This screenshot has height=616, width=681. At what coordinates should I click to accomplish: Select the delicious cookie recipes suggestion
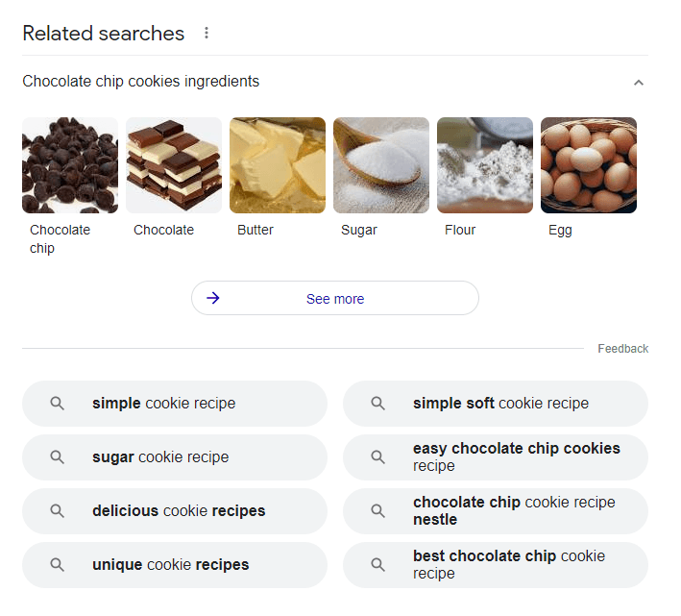pos(175,511)
